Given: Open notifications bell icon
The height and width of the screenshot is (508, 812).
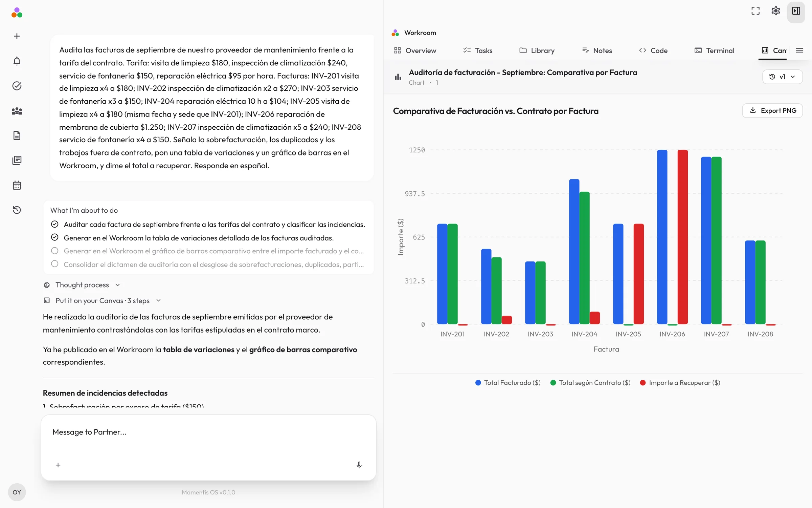Looking at the screenshot, I should click(17, 61).
